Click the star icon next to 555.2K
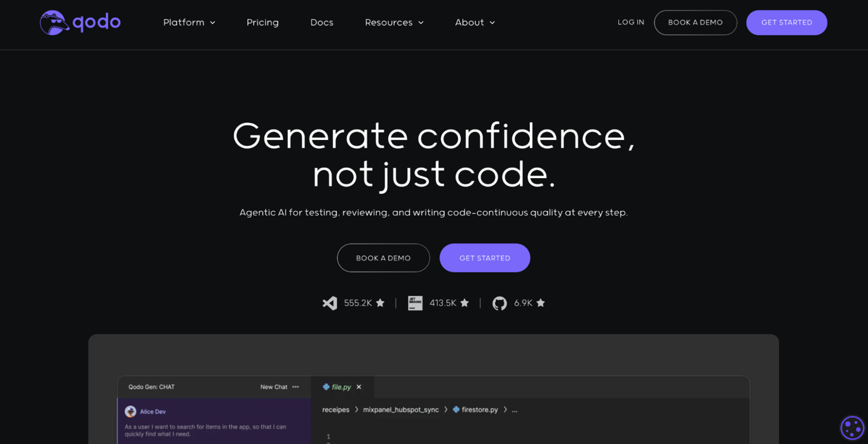Viewport: 868px width, 444px height. pyautogui.click(x=381, y=303)
